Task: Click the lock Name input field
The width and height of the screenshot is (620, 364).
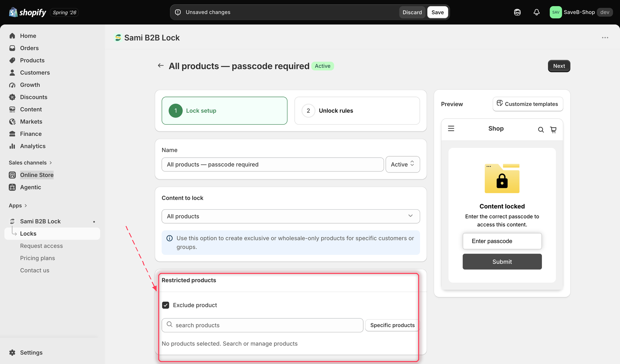Action: click(273, 164)
